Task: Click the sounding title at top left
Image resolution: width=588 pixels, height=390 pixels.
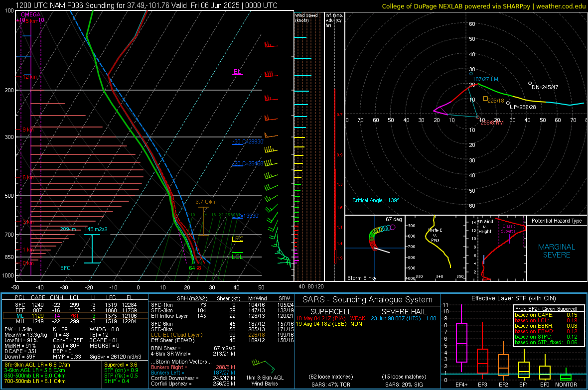Action: 147,5
